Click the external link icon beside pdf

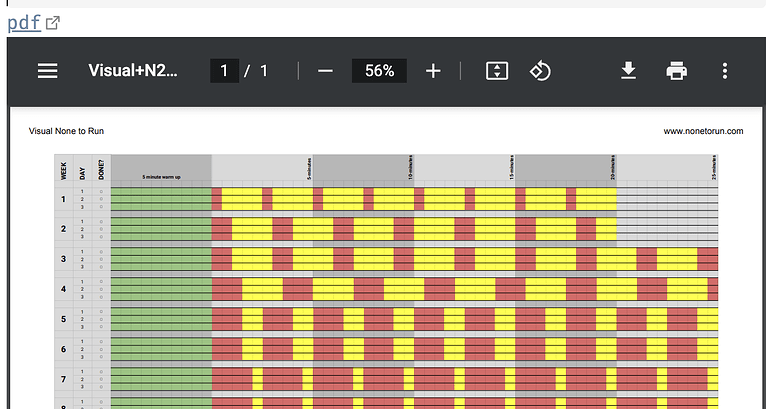click(x=53, y=23)
